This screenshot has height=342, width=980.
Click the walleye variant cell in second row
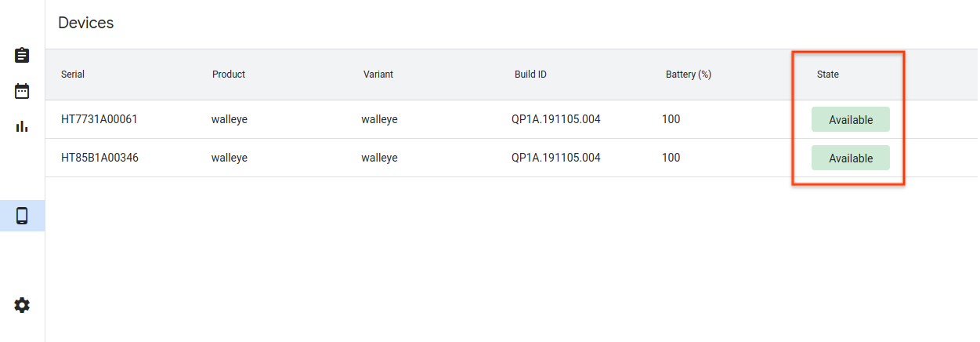click(379, 158)
